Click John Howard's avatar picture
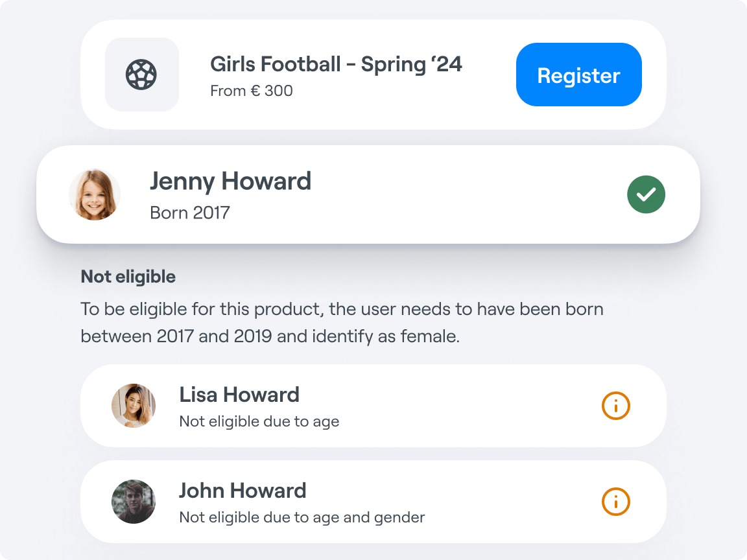Viewport: 747px width, 560px height. (x=134, y=502)
